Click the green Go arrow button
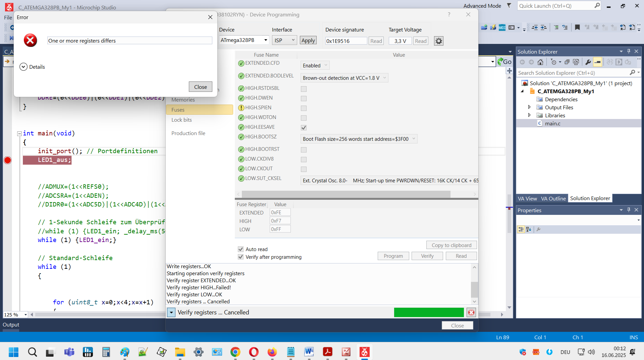644x360 pixels. 504,62
